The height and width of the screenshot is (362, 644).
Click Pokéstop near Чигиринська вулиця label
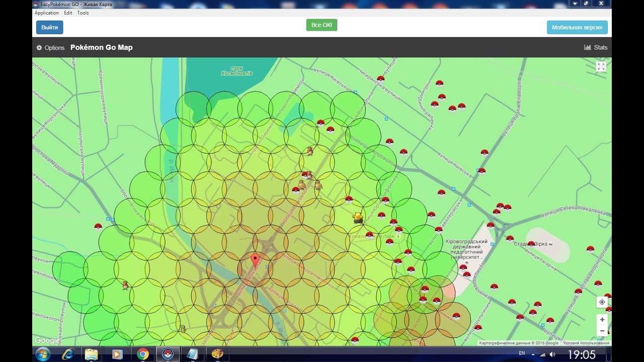point(380,79)
